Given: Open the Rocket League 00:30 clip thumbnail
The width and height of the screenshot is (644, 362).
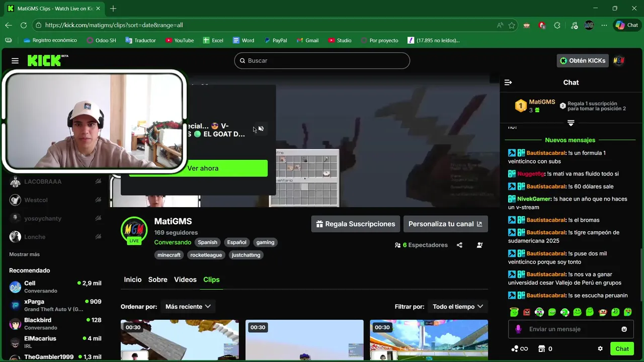Looking at the screenshot, I should point(429,340).
